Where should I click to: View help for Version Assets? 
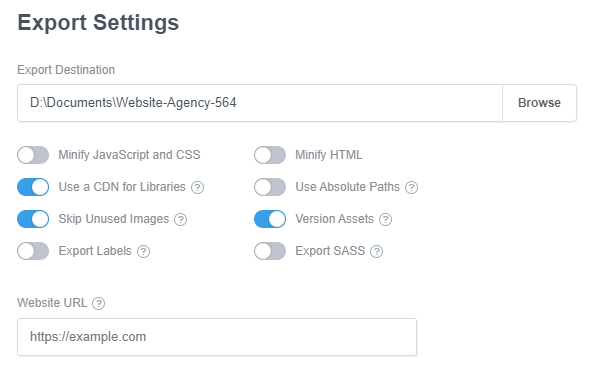pyautogui.click(x=386, y=219)
